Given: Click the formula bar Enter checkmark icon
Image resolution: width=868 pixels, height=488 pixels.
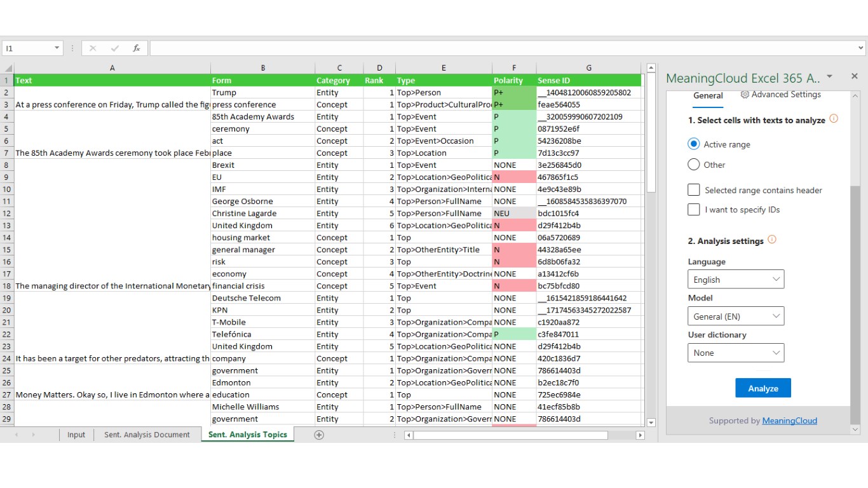Looking at the screenshot, I should pyautogui.click(x=115, y=48).
